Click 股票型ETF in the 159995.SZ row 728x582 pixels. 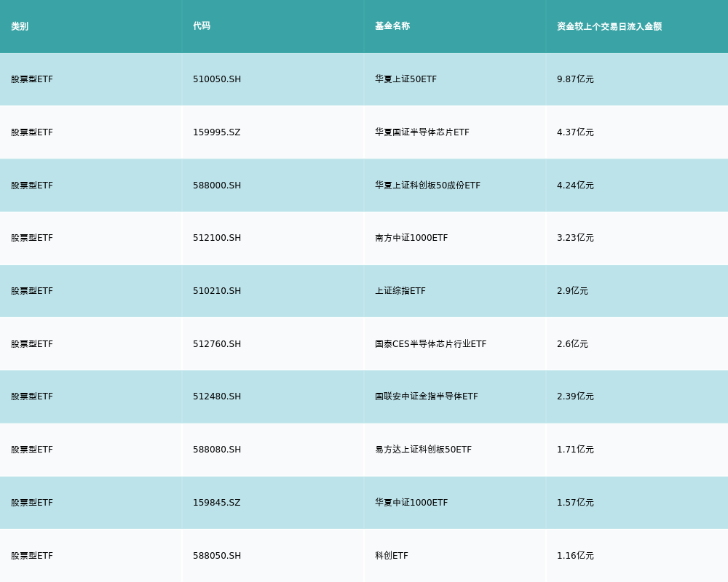[32, 132]
